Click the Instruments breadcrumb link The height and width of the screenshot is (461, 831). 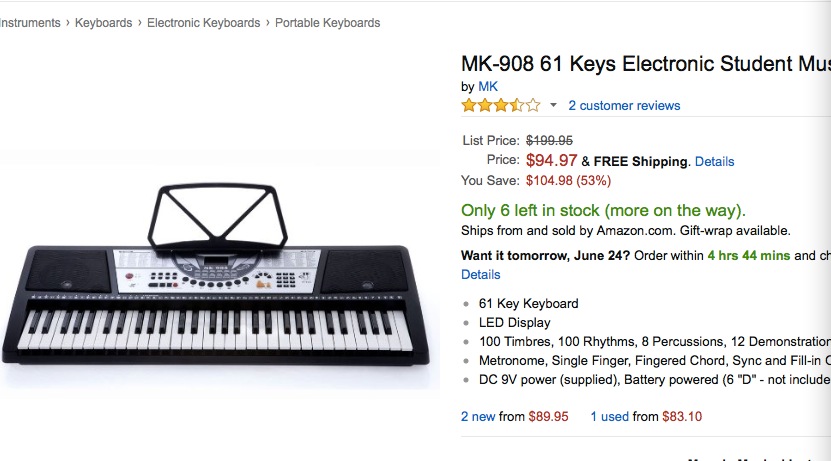pos(30,23)
